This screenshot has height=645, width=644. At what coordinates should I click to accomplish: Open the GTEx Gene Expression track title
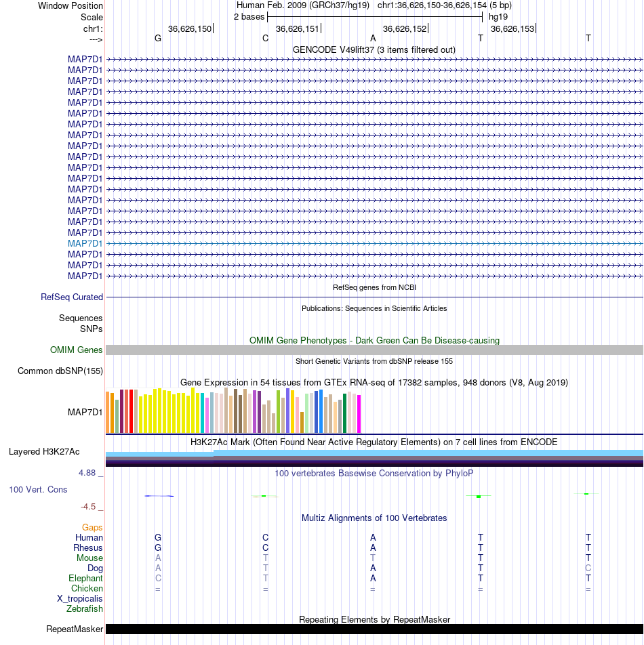click(374, 383)
